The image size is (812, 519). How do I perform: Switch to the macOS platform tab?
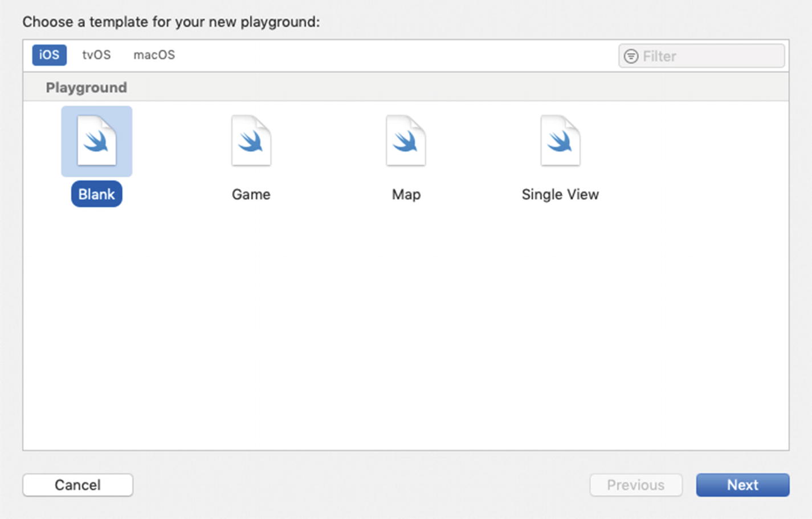click(154, 55)
